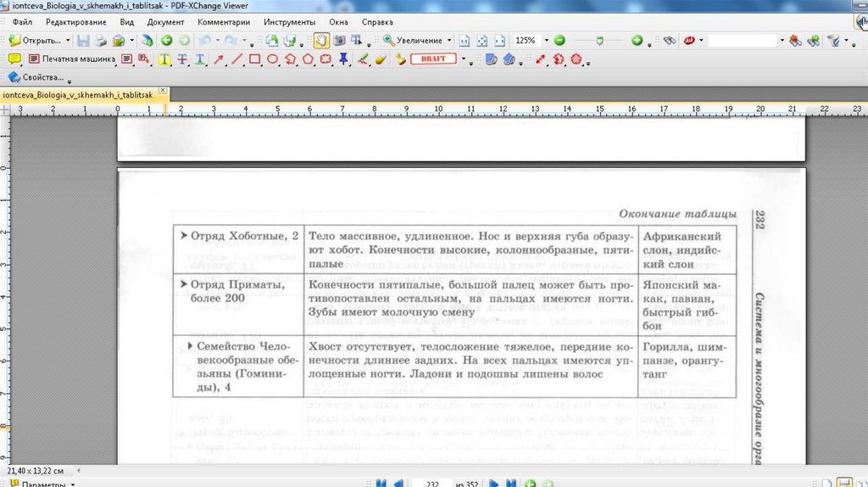Click the zoom slider handle
Viewport: 868px width, 487px height.
601,40
